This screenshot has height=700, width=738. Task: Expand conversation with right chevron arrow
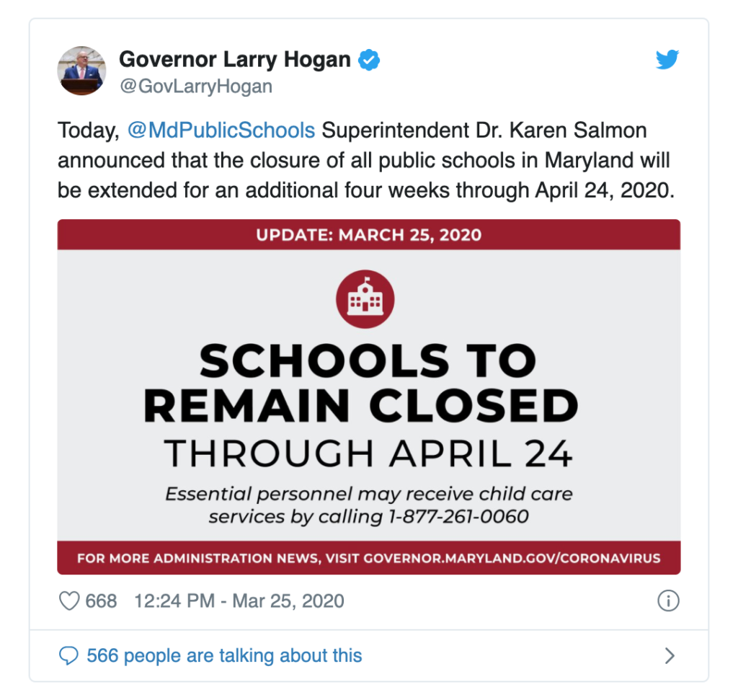point(670,655)
